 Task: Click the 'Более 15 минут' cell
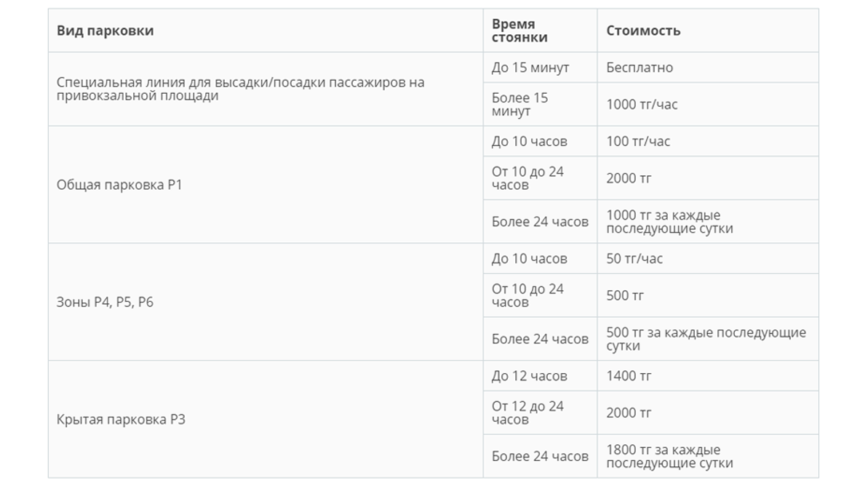click(x=541, y=104)
